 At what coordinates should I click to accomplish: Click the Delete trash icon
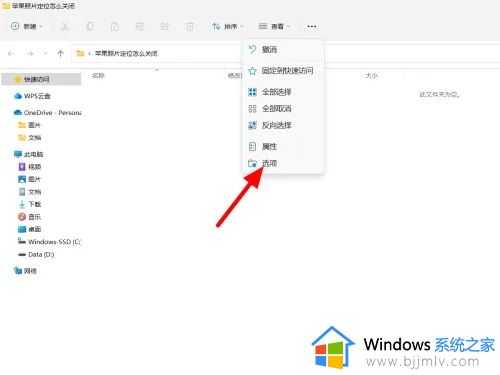pos(190,26)
